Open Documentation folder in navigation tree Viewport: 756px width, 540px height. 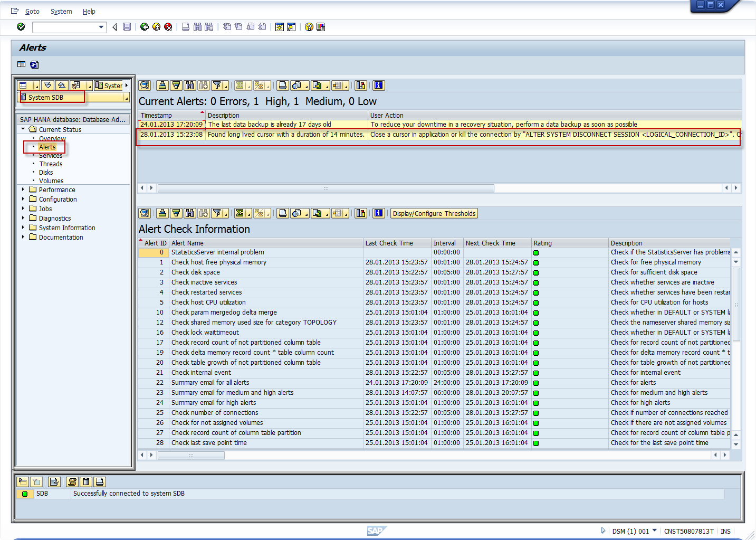pos(61,237)
